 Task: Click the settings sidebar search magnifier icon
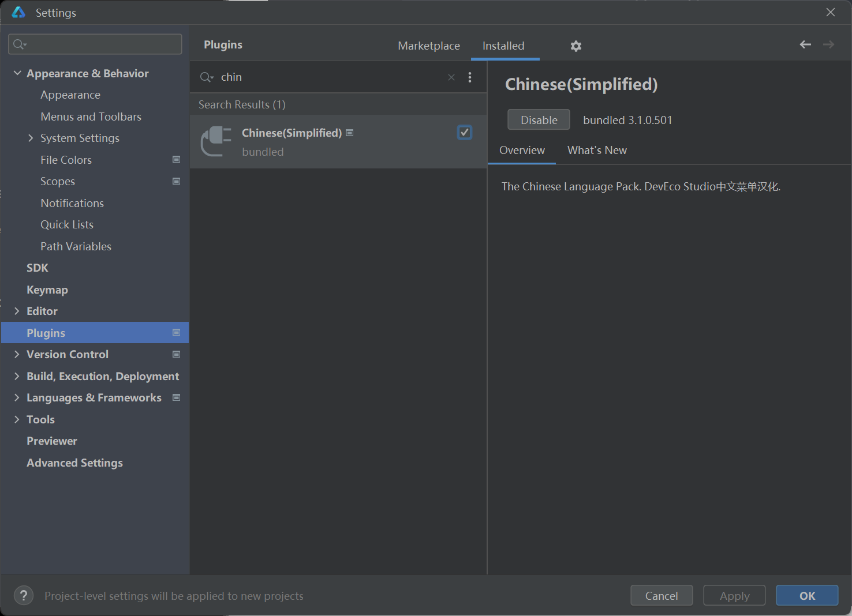point(20,44)
